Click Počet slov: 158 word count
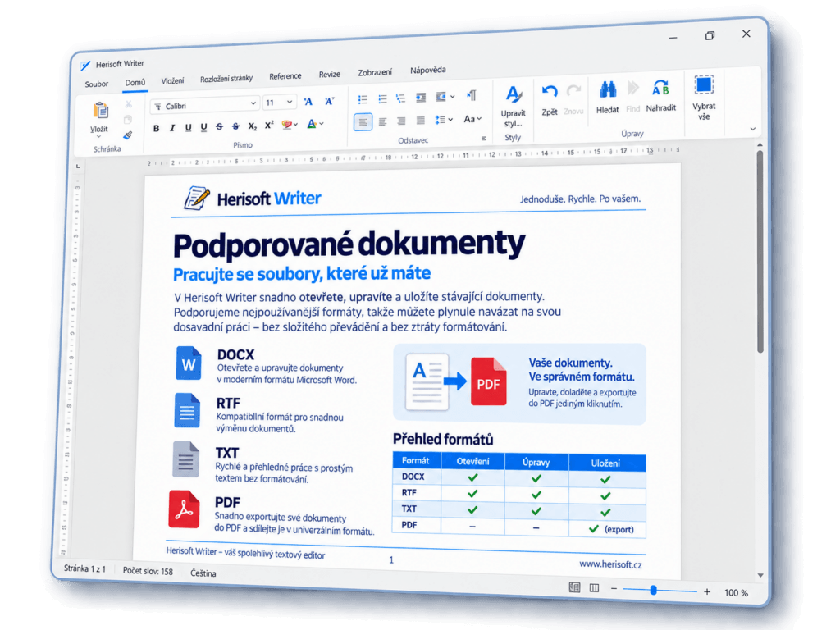 [148, 571]
